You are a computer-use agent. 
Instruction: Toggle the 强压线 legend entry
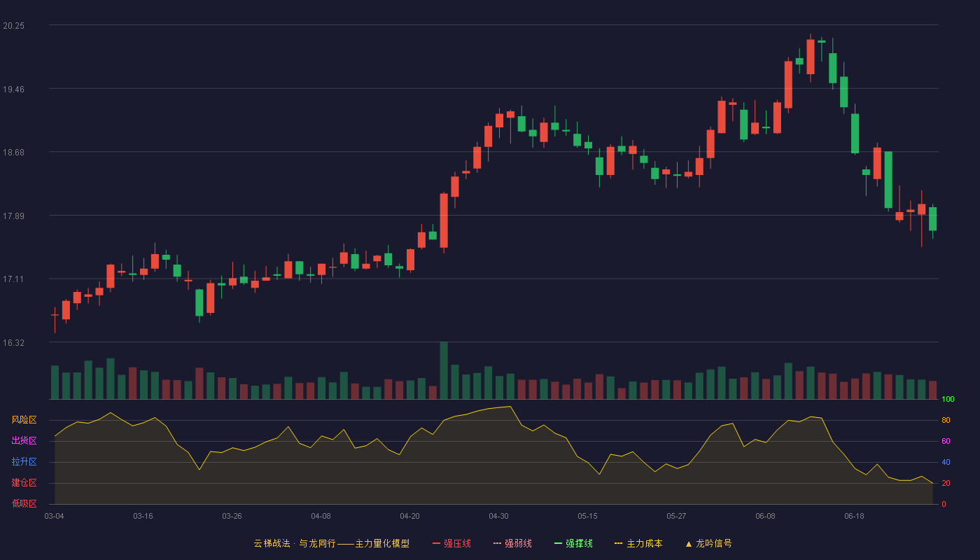click(x=451, y=544)
